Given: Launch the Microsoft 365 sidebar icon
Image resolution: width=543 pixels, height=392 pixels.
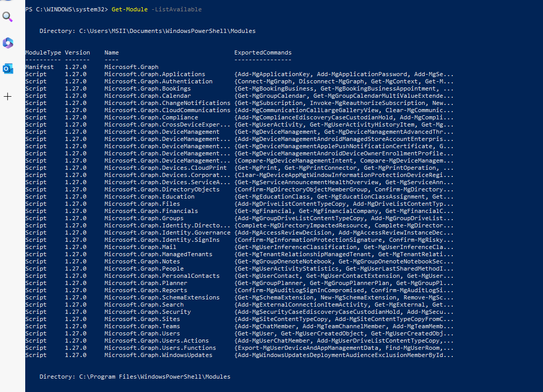Looking at the screenshot, I should click(7, 43).
